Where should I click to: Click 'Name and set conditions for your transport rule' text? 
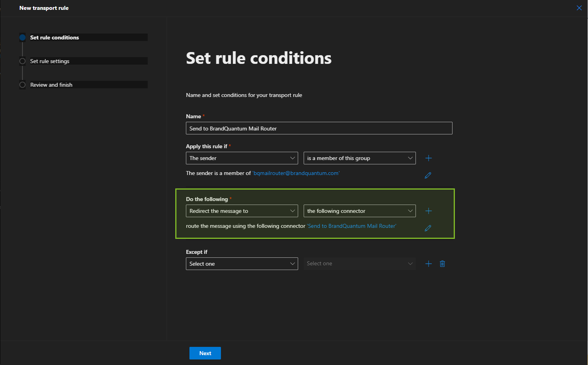[x=244, y=95]
